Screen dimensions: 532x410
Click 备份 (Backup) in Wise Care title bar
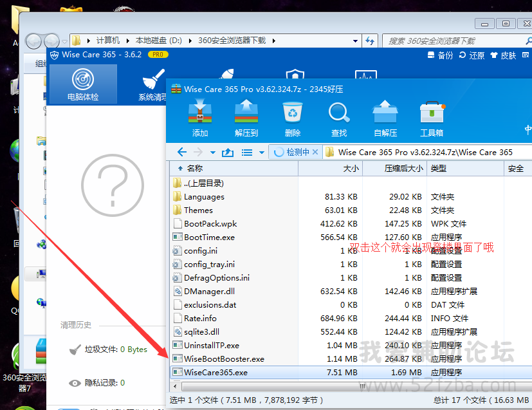pos(440,55)
